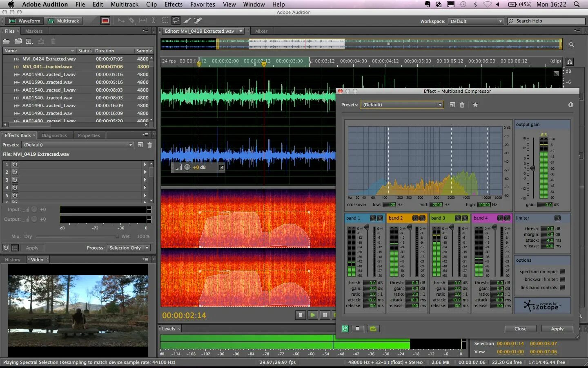
Task: Toggle power for effect slot 2
Action: click(x=15, y=172)
